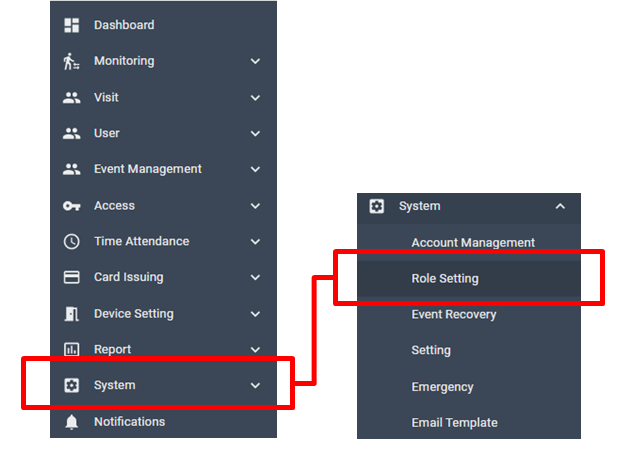Open Event Recovery submenu item
The width and height of the screenshot is (623, 451).
[454, 315]
